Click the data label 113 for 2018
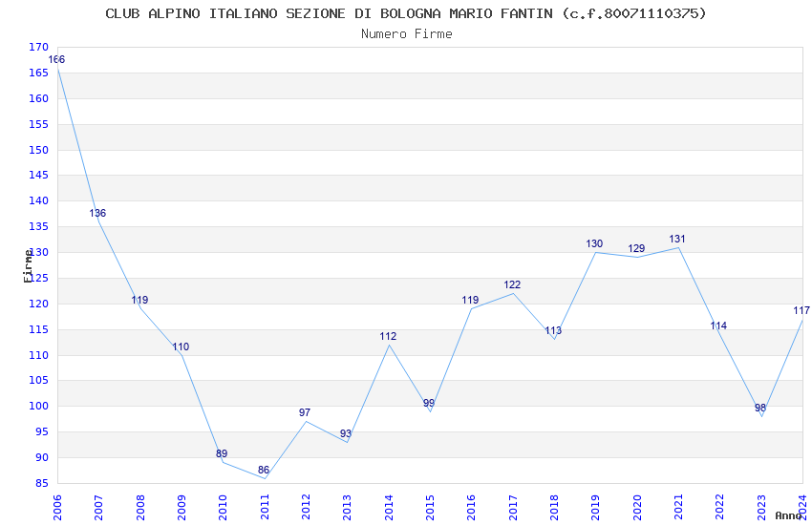Viewport: 812px width, 525px height. point(553,330)
